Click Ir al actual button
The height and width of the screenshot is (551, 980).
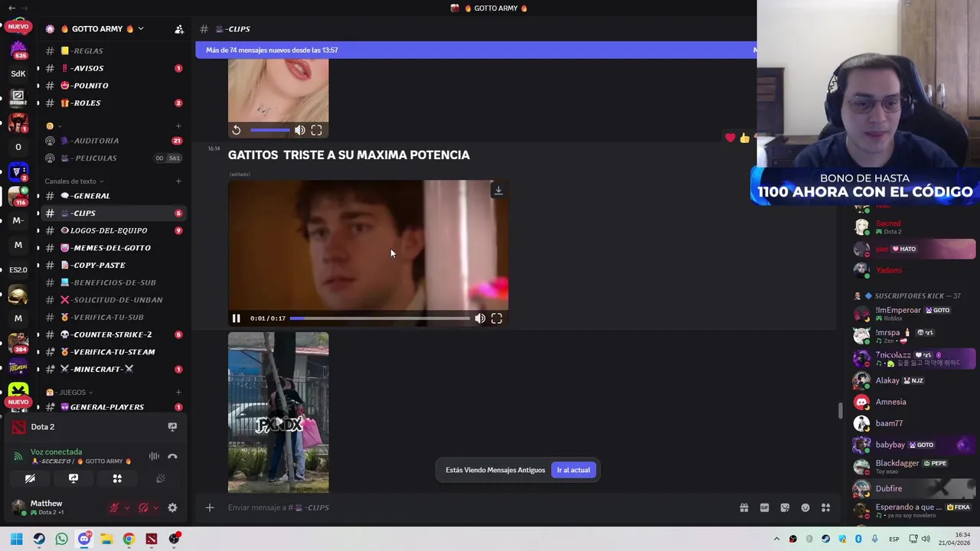coord(573,470)
